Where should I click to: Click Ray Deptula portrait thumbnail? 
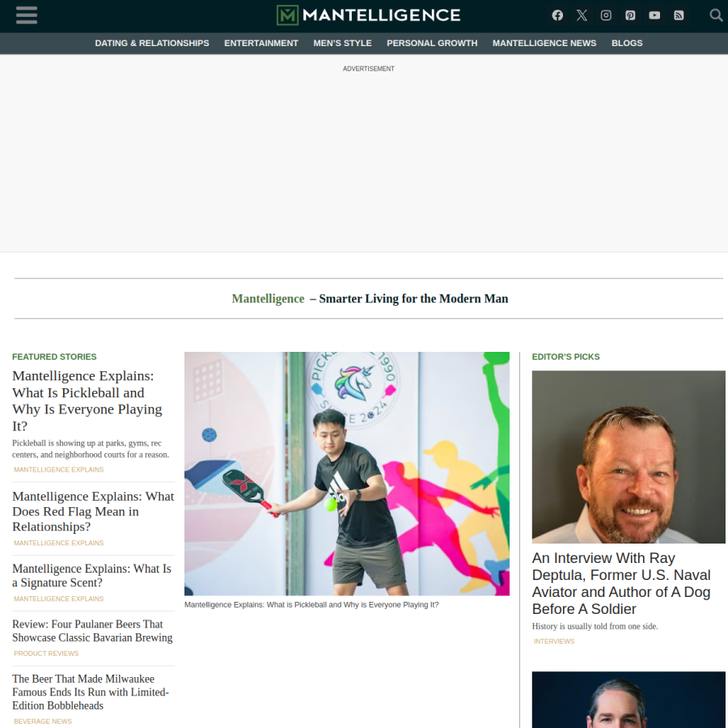click(629, 457)
